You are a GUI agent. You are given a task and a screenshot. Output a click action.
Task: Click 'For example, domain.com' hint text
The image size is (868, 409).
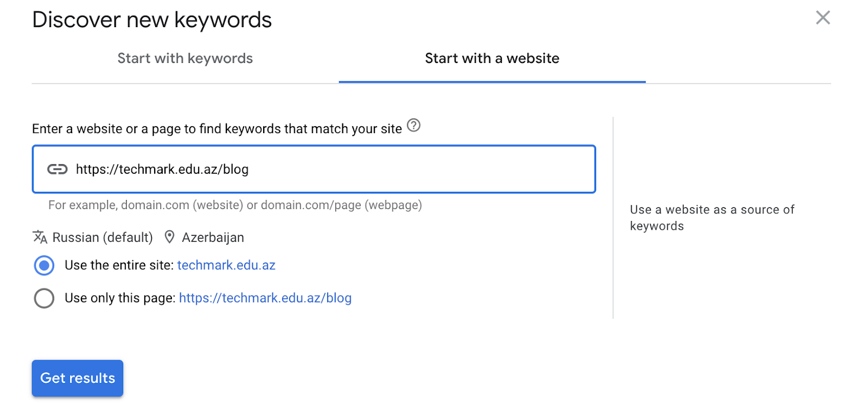(235, 205)
